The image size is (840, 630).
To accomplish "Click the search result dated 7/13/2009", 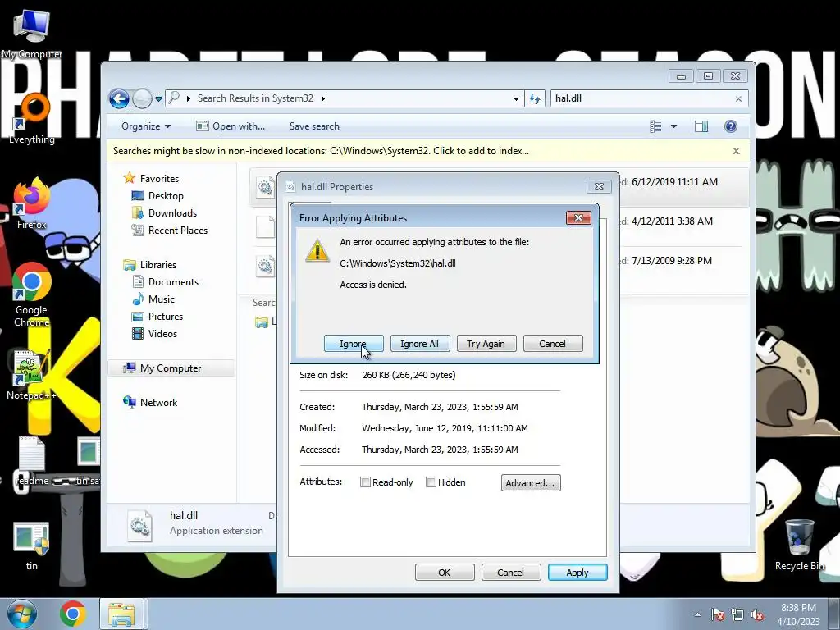I will (x=672, y=261).
